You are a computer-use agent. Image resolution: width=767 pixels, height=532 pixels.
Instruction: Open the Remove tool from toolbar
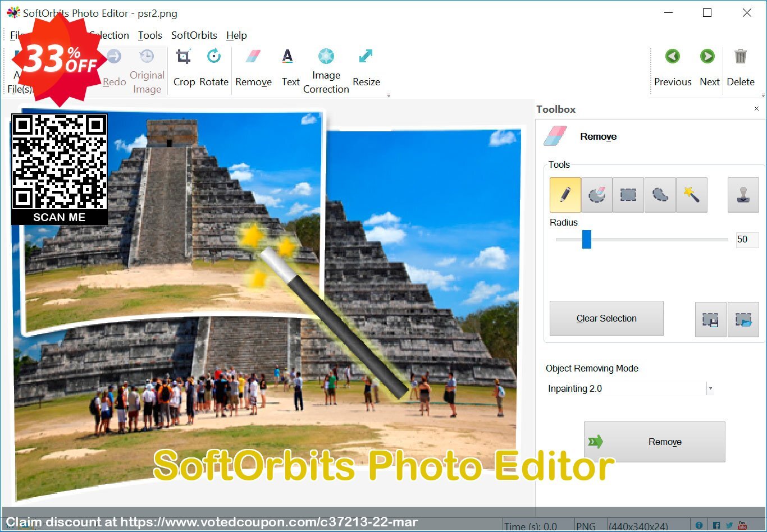coord(253,68)
